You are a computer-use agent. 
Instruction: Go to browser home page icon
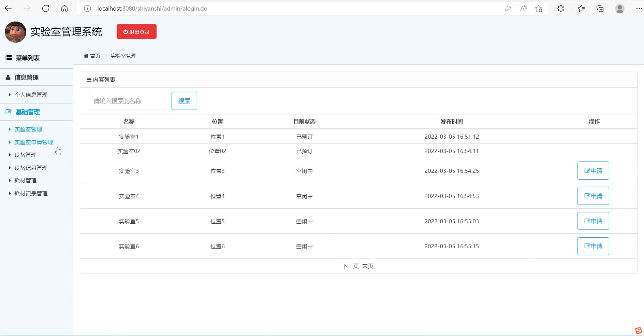(x=64, y=9)
